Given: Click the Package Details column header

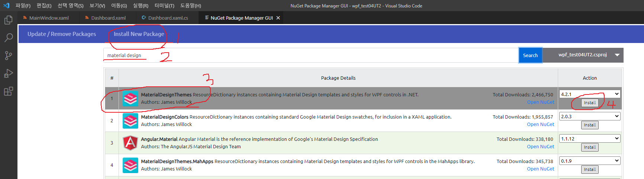Looking at the screenshot, I should pyautogui.click(x=338, y=78).
